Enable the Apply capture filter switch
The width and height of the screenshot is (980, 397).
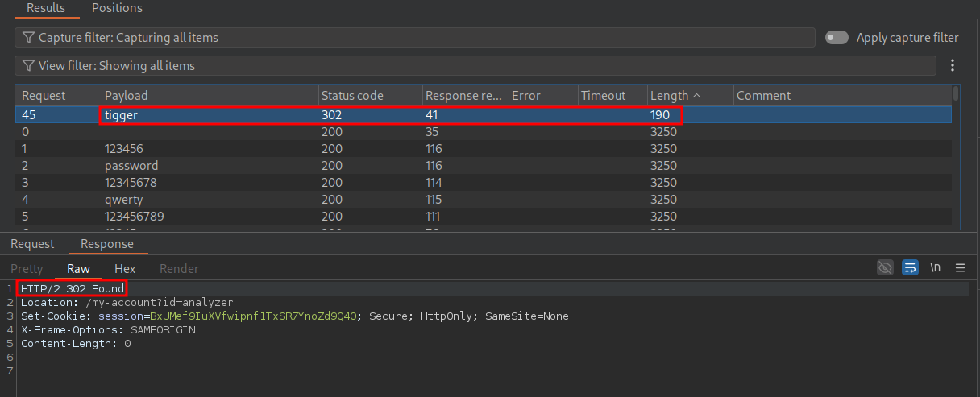(x=837, y=38)
